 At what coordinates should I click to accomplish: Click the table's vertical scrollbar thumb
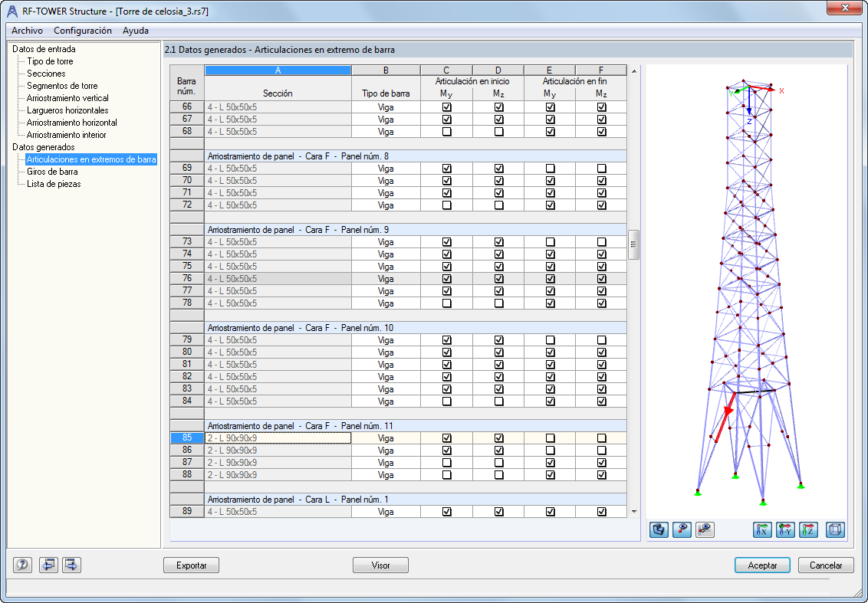[x=634, y=244]
